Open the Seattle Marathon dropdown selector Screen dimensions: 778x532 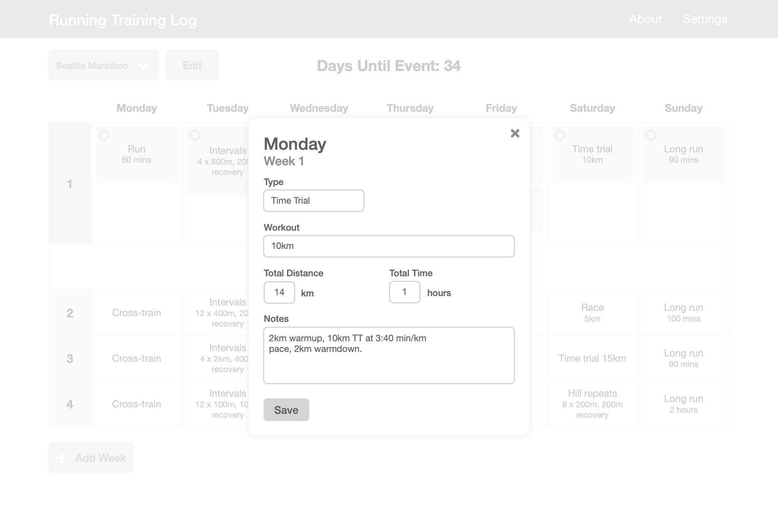pos(103,66)
